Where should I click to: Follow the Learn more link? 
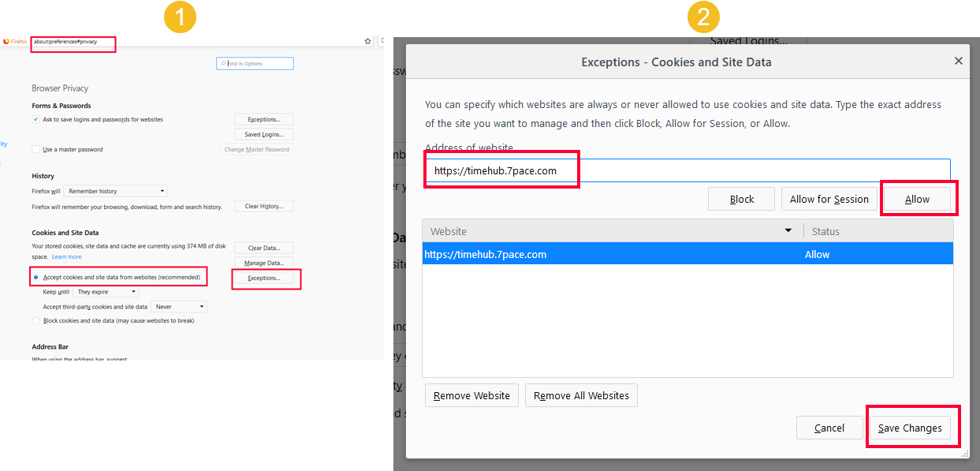pyautogui.click(x=67, y=257)
